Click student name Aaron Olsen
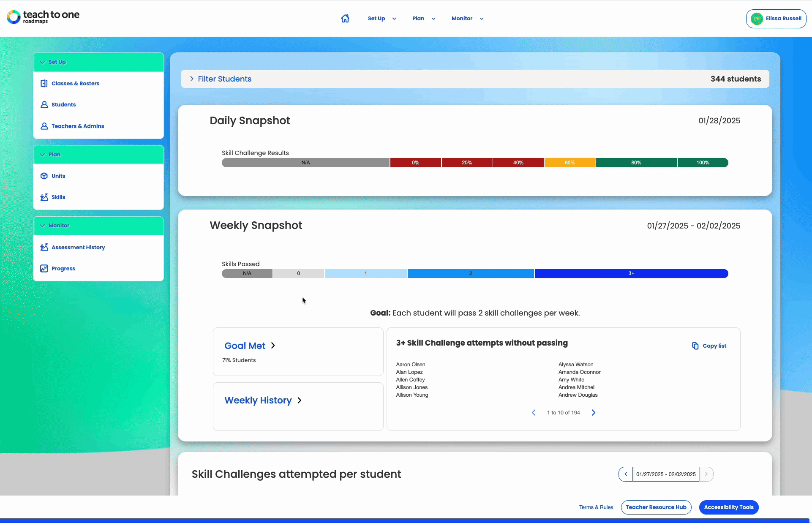Image resolution: width=812 pixels, height=523 pixels. coord(411,365)
